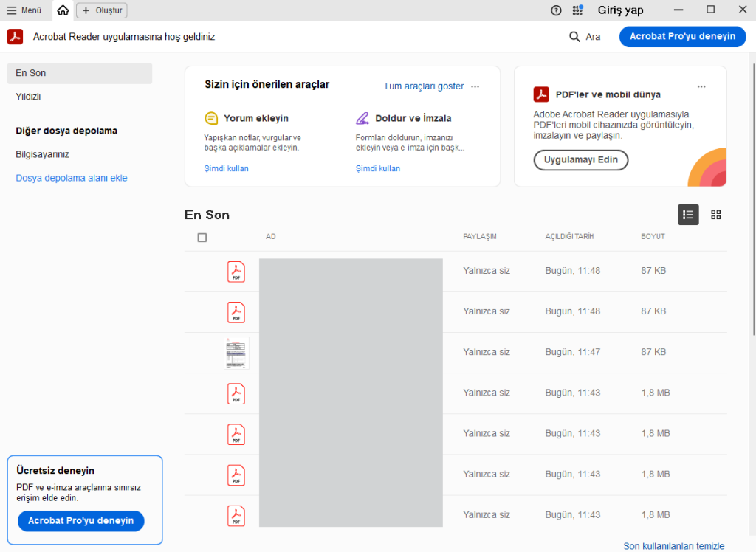The height and width of the screenshot is (552, 756).
Task: Open options menu for recommended tools
Action: pyautogui.click(x=475, y=86)
